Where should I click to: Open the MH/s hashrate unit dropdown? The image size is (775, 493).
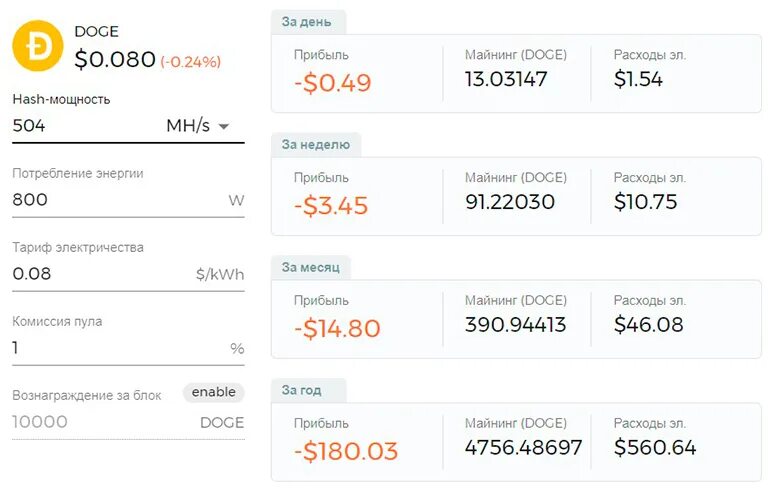click(198, 126)
